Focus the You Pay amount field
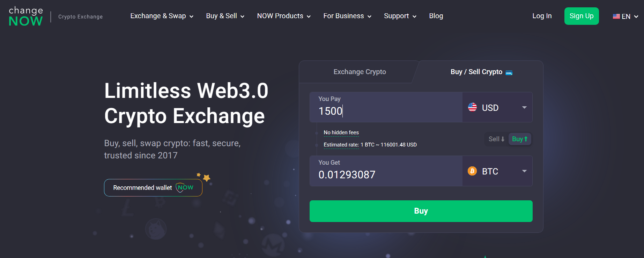The width and height of the screenshot is (644, 258). point(386,107)
